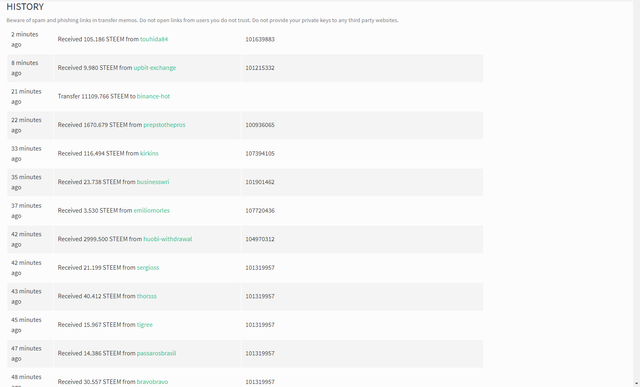Select memo 101319957 in passarosbrasil row
This screenshot has height=387, width=640.
point(260,354)
